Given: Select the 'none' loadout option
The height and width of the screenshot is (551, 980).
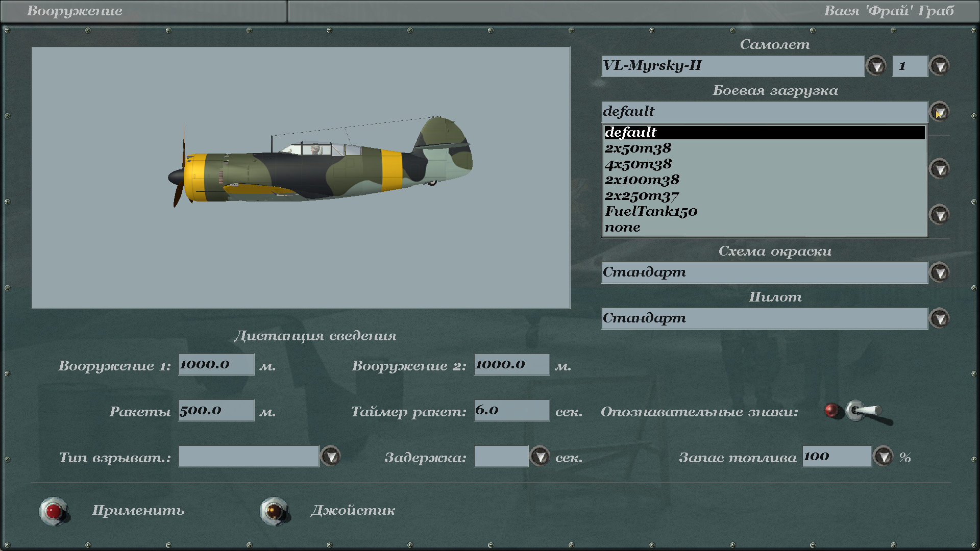Looking at the screenshot, I should click(x=623, y=228).
